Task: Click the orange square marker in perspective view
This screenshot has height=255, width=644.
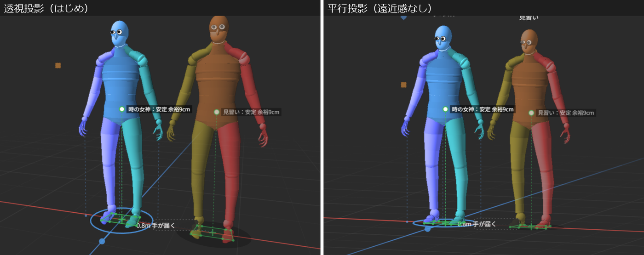Action: [58, 66]
